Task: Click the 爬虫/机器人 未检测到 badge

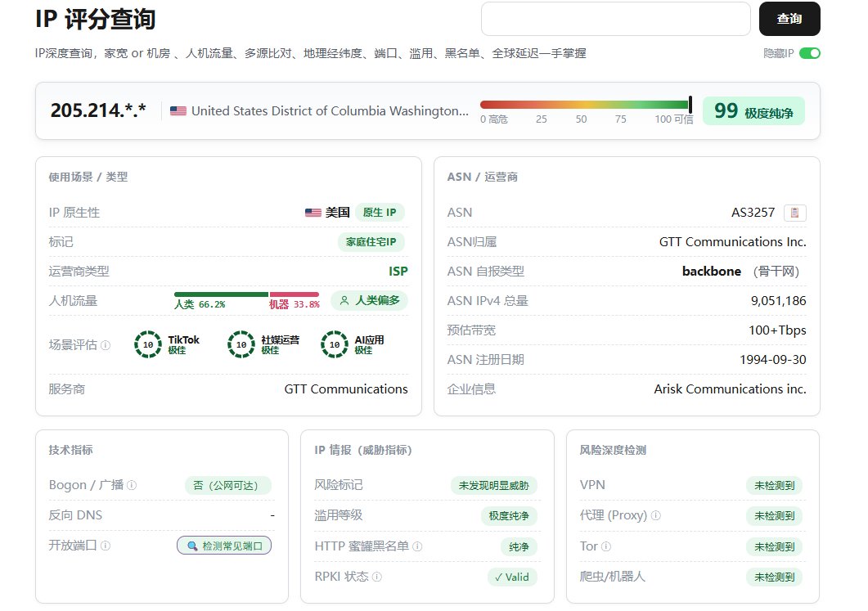Action: [x=775, y=577]
